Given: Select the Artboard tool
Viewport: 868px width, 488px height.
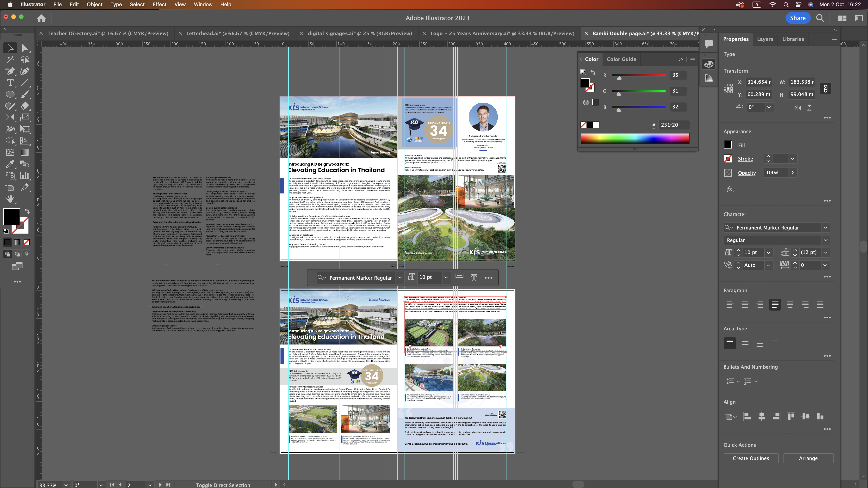Looking at the screenshot, I should (x=10, y=187).
